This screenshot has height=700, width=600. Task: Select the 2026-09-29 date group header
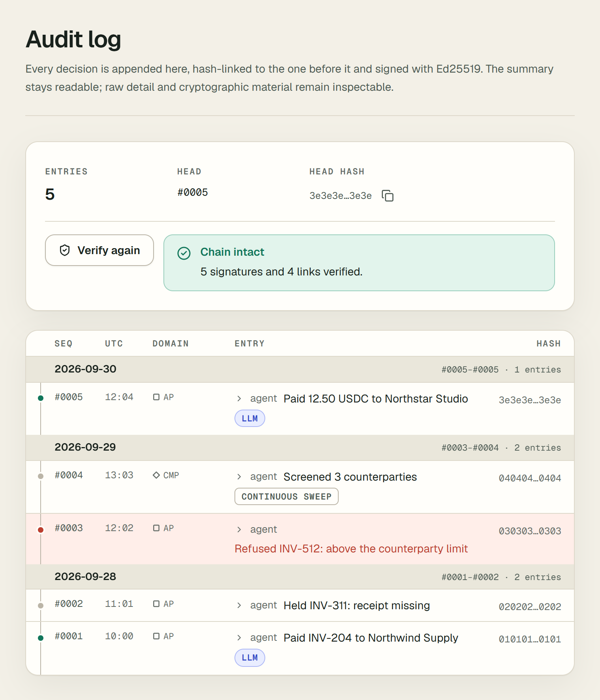(300, 447)
